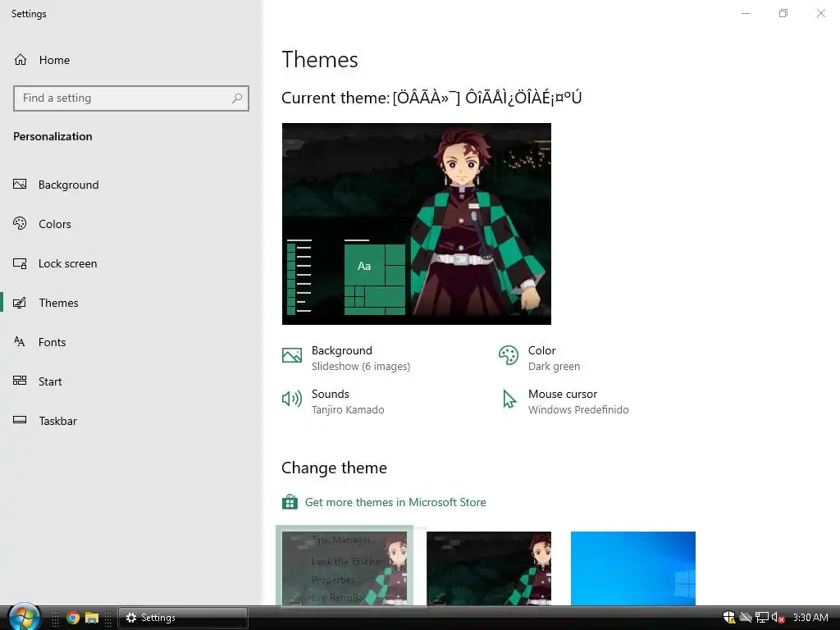Click the Find a setting search box
Image resolution: width=840 pixels, height=630 pixels.
(131, 98)
